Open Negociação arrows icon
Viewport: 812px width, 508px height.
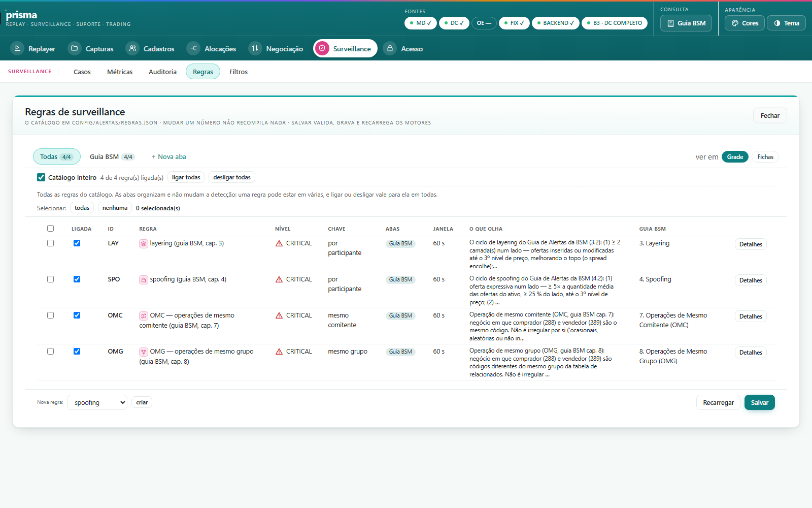click(x=255, y=48)
